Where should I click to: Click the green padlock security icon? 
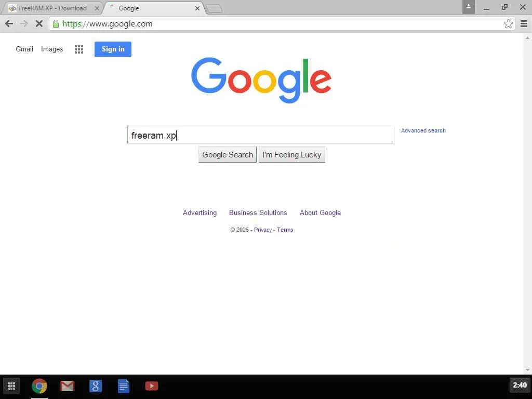pyautogui.click(x=56, y=23)
